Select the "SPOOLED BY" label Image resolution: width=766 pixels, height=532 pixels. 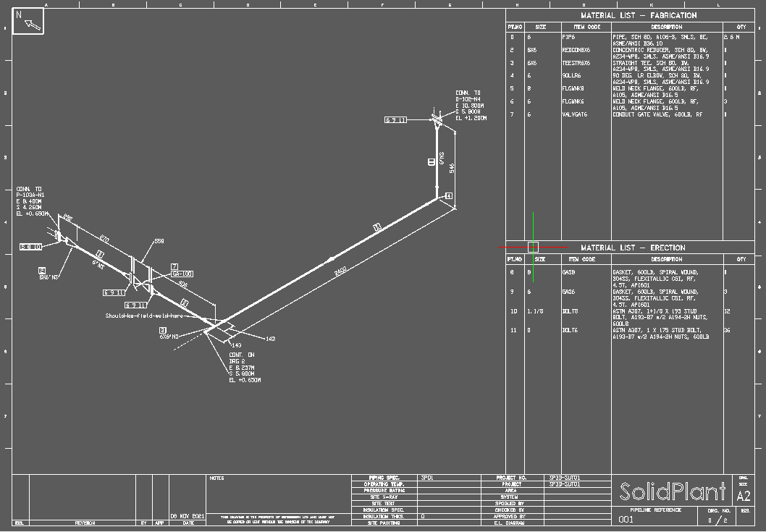coord(509,504)
